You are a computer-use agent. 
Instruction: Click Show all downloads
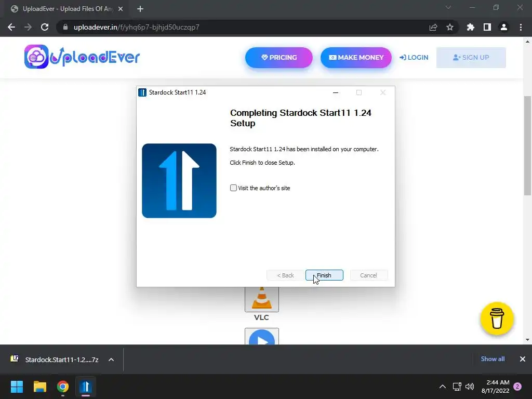tap(493, 359)
